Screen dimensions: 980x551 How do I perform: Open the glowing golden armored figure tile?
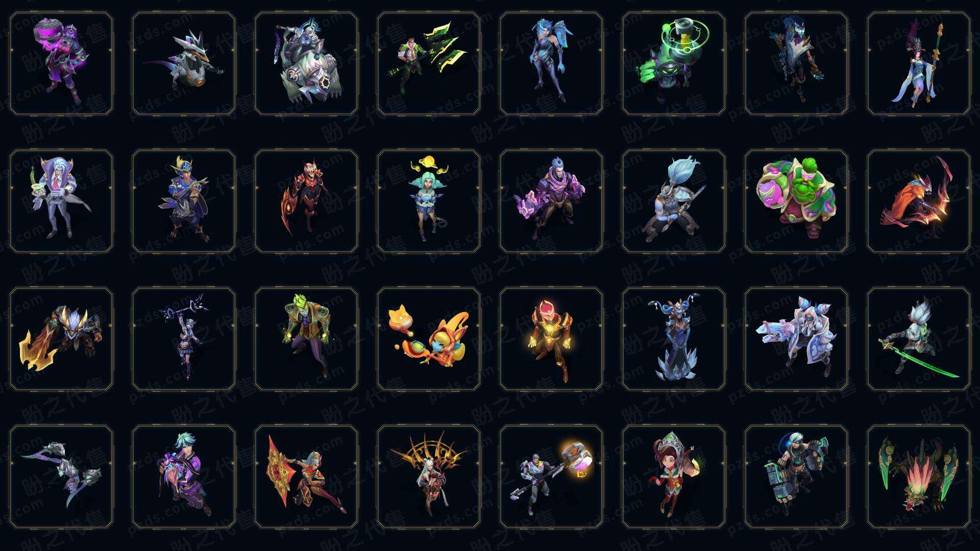551,339
